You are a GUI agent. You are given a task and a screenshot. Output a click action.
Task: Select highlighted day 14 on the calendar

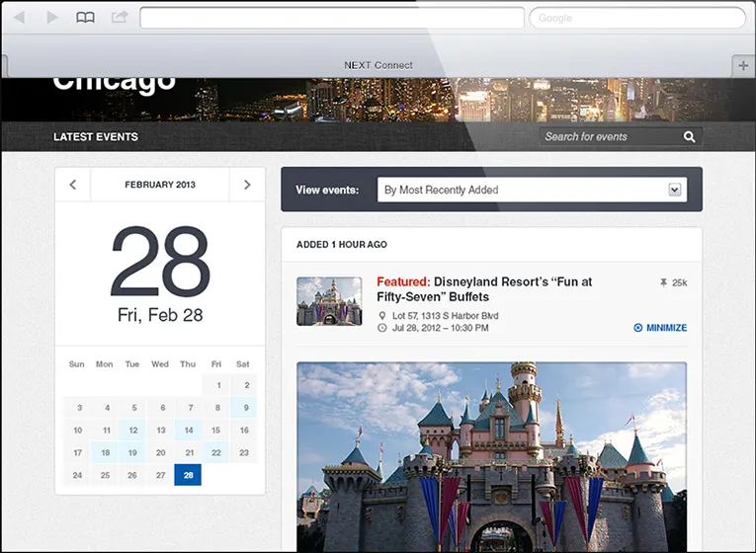(x=189, y=431)
